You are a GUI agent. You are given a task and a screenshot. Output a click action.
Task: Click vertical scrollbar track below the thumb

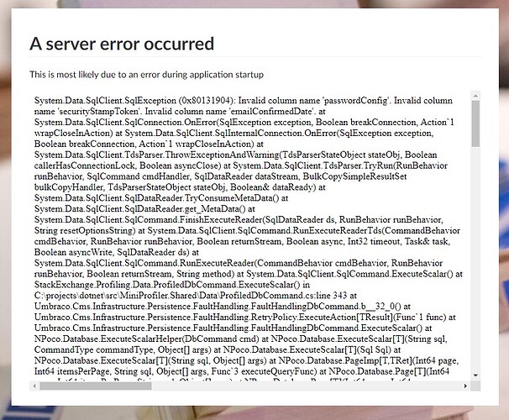[x=475, y=259]
